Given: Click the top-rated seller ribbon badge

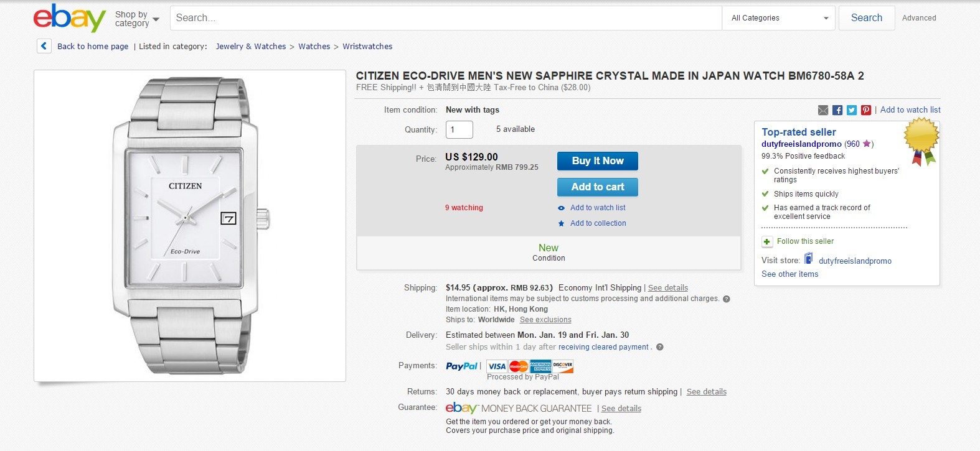Looking at the screenshot, I should point(921,141).
